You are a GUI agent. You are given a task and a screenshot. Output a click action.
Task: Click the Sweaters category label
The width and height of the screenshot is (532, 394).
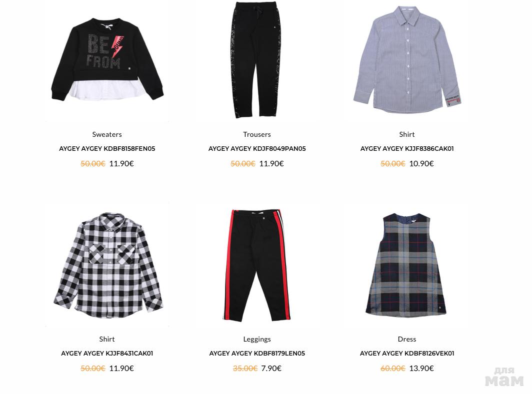point(107,134)
